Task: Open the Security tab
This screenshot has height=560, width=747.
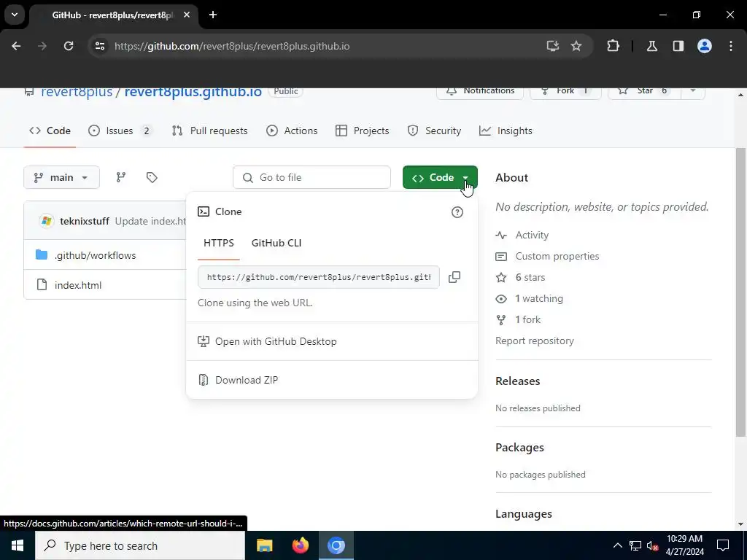Action: [x=434, y=131]
